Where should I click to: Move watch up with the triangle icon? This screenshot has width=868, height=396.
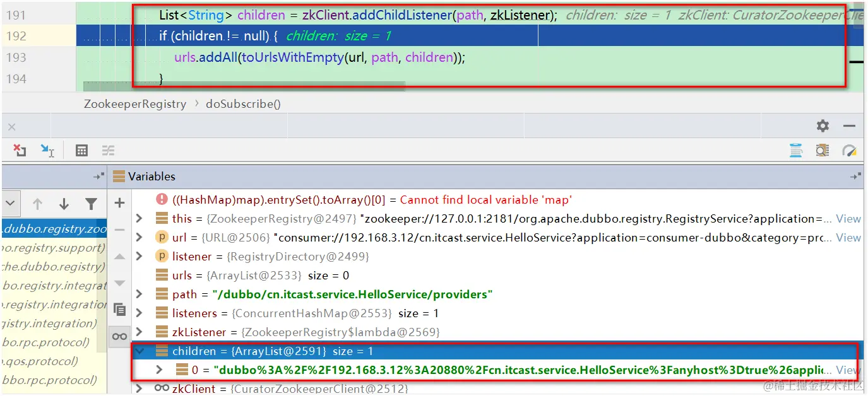pos(119,257)
